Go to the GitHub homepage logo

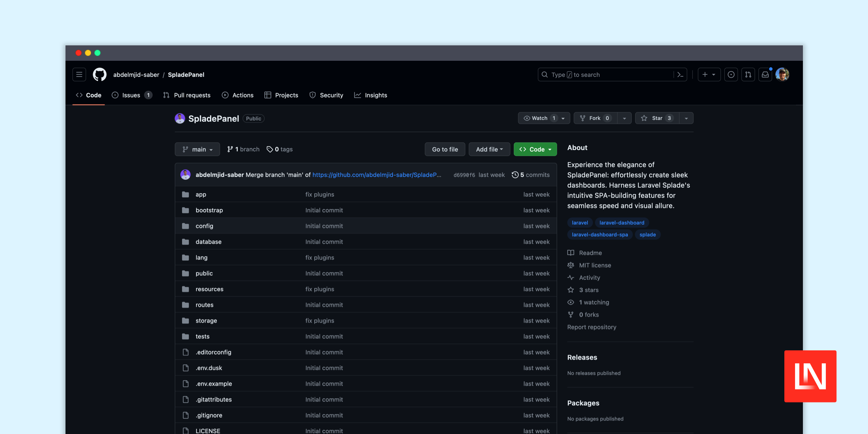[99, 75]
